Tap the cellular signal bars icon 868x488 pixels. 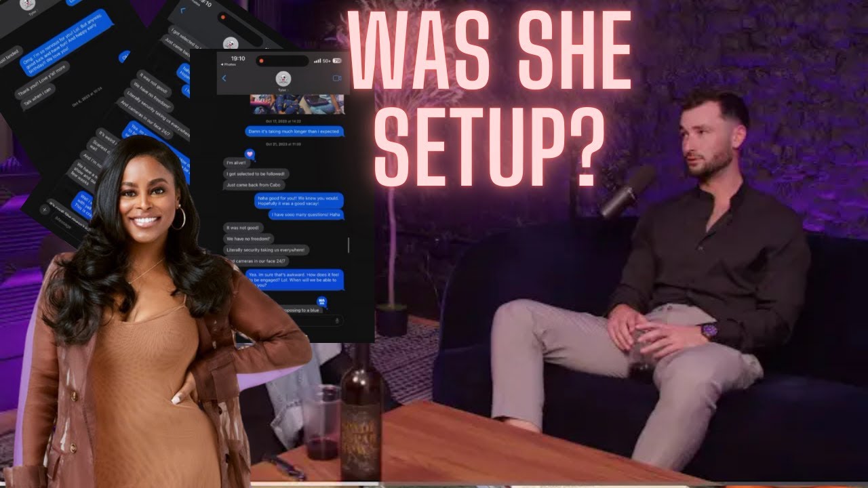pyautogui.click(x=317, y=61)
